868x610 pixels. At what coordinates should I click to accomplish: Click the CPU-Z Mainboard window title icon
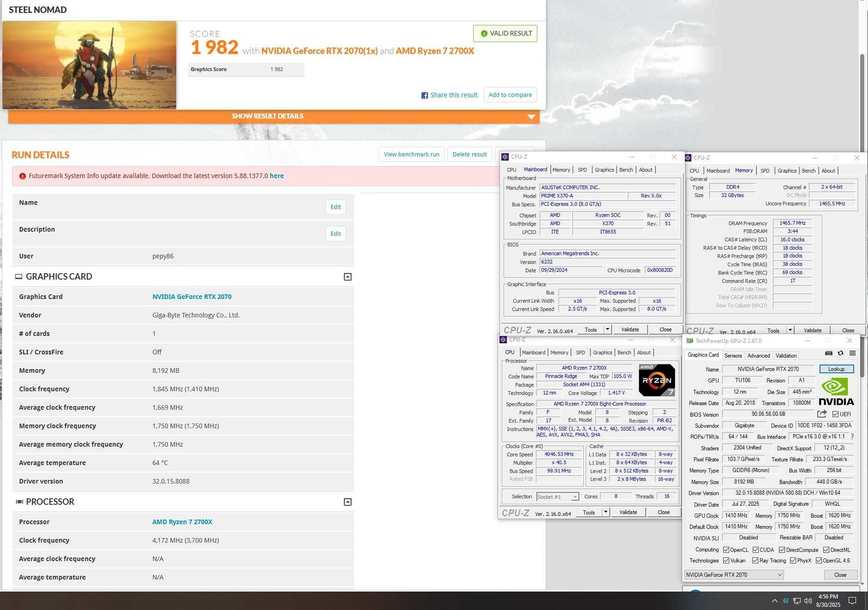coord(505,157)
